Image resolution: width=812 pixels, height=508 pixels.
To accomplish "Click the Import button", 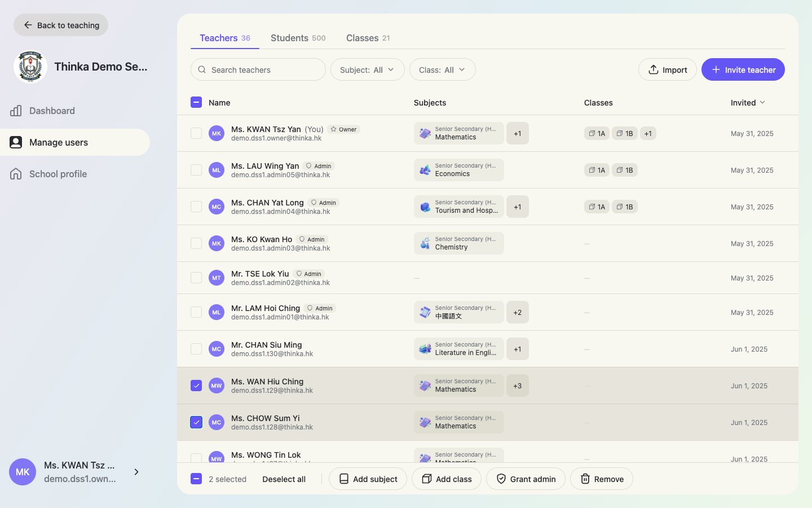I will click(668, 69).
